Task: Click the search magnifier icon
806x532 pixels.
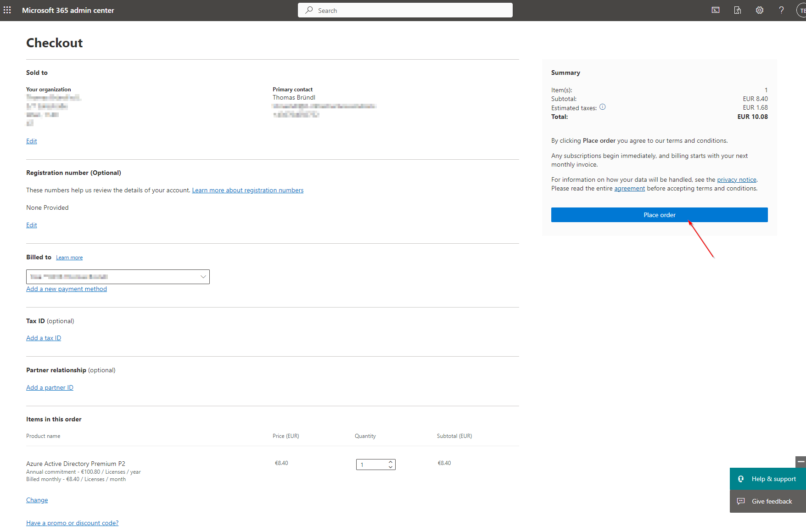Action: click(x=309, y=10)
